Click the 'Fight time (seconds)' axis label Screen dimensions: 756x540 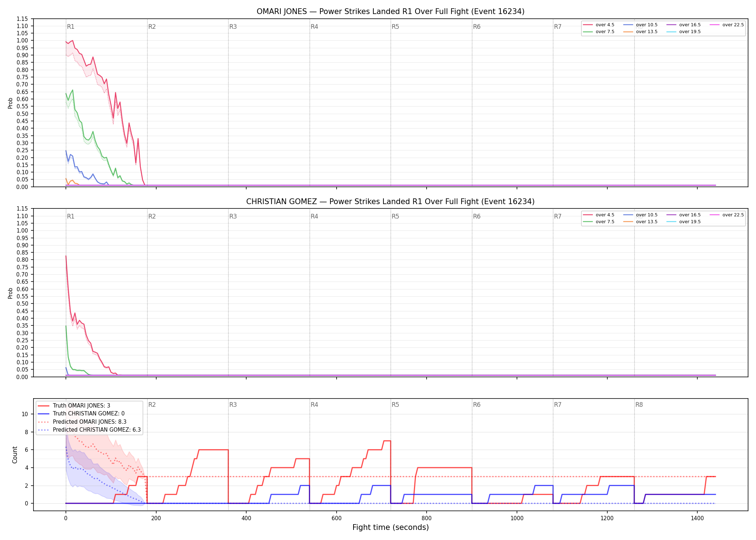(x=391, y=527)
